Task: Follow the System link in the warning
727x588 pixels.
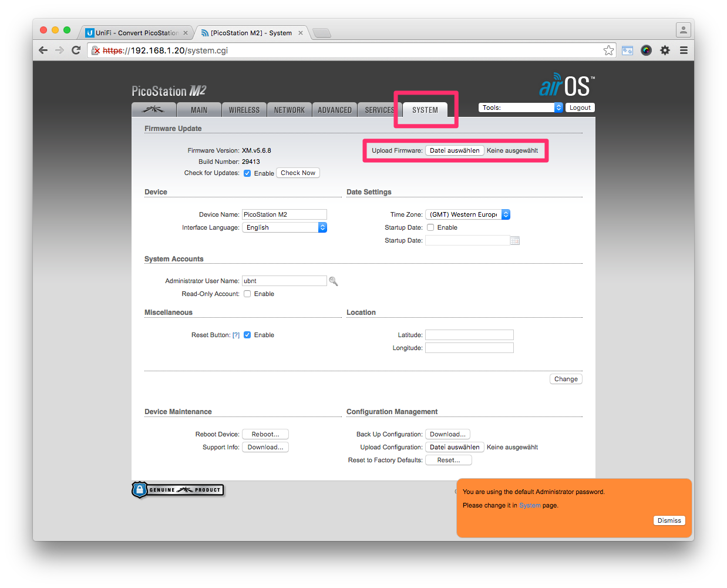Action: tap(530, 505)
